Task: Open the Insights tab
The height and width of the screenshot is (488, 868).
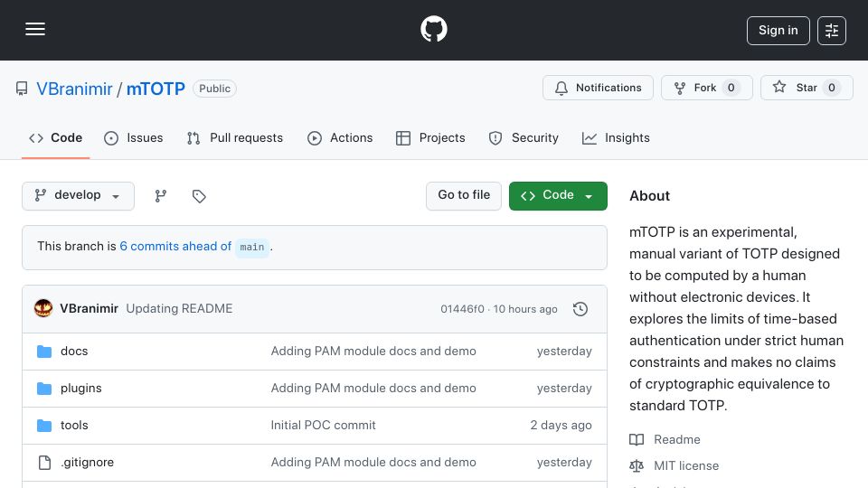Action: point(616,137)
